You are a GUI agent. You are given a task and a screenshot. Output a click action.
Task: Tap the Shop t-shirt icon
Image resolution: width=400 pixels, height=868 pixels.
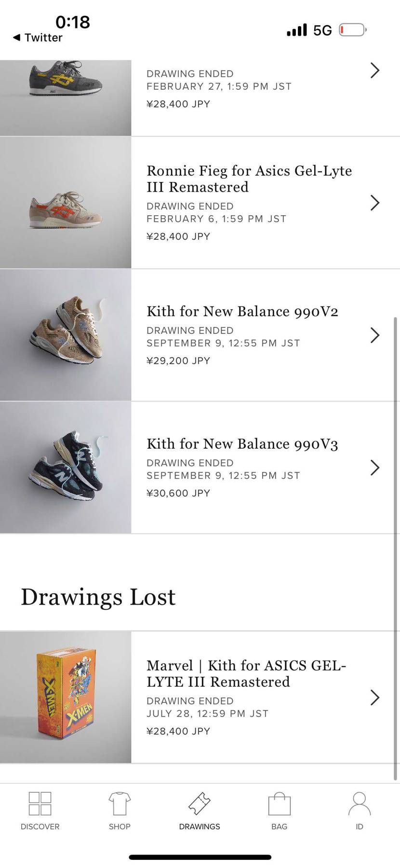(120, 804)
